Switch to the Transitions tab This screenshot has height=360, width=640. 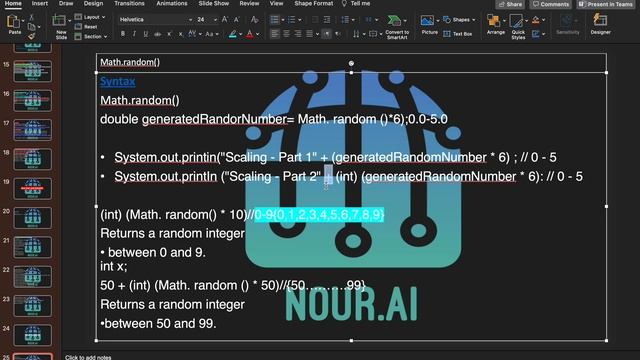[129, 3]
